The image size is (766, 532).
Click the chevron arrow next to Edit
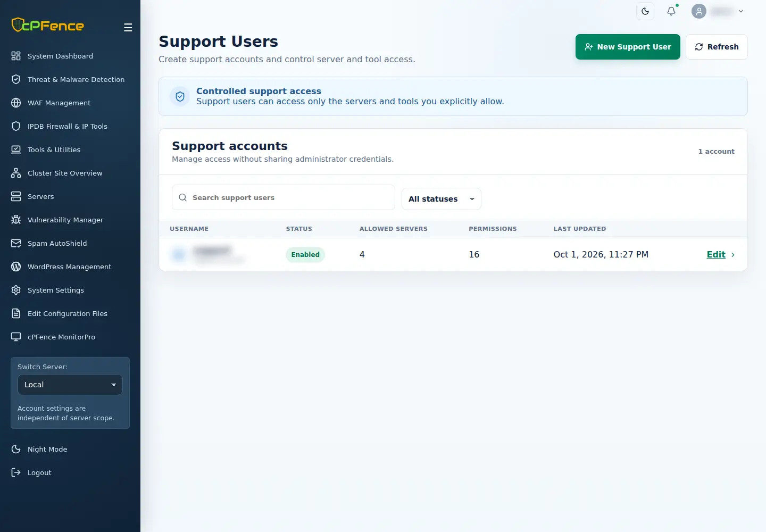(x=733, y=255)
